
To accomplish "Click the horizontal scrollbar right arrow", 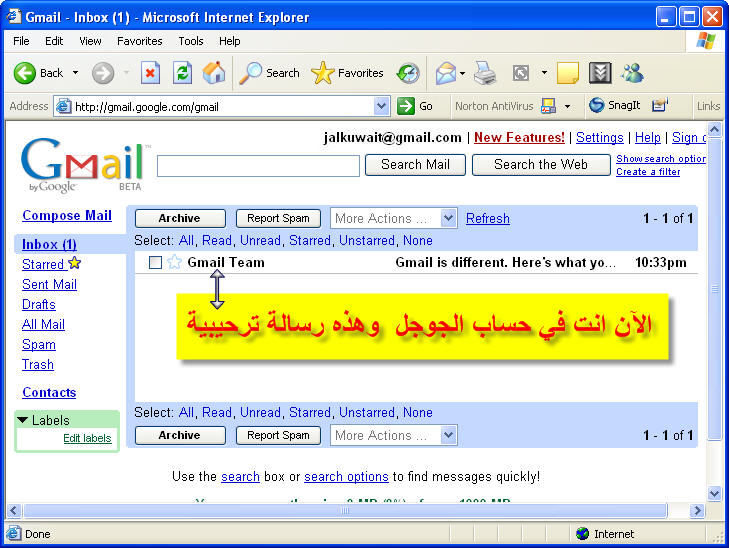I will pyautogui.click(x=697, y=510).
